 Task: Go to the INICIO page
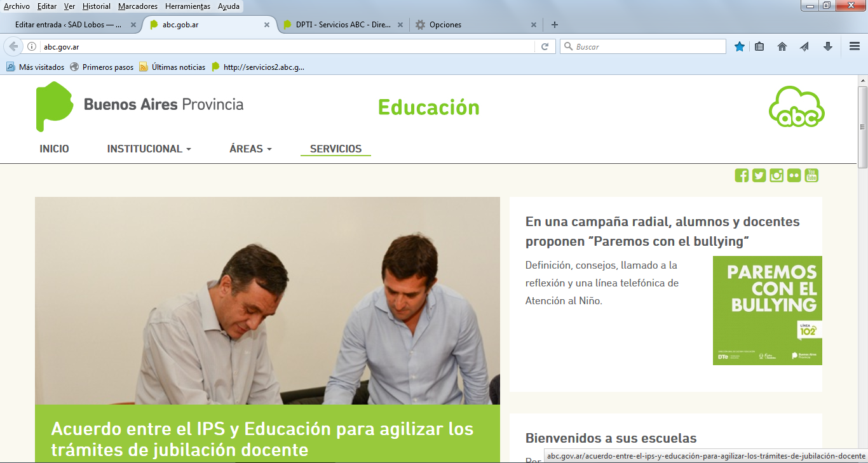pos(54,149)
